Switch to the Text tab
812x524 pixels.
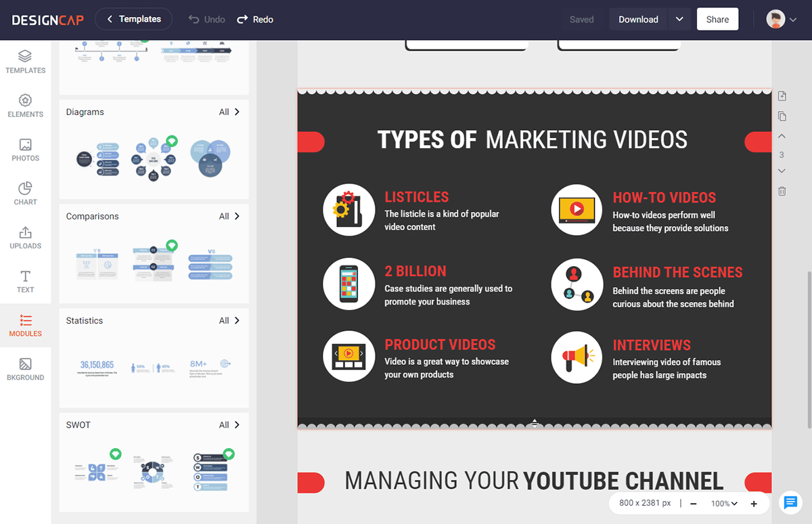click(x=25, y=281)
